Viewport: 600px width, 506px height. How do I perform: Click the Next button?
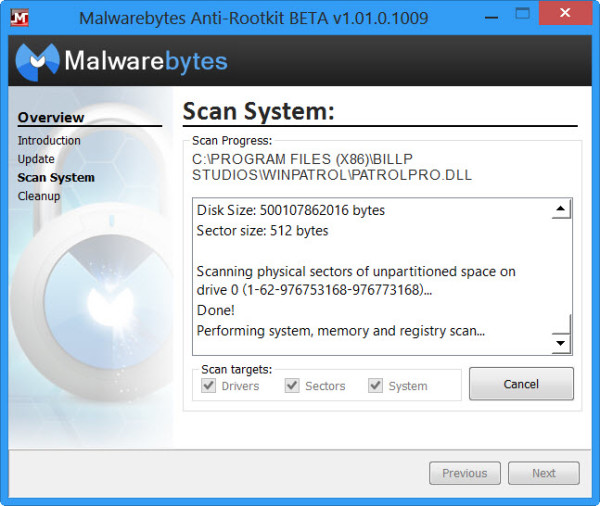(x=543, y=473)
